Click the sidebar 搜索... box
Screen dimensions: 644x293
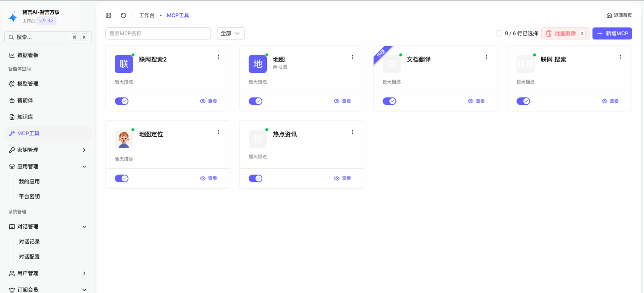48,37
